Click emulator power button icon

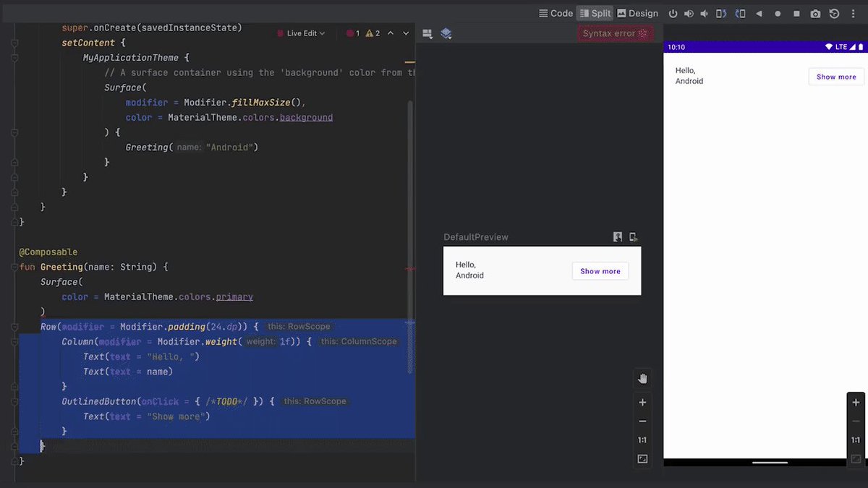(673, 14)
